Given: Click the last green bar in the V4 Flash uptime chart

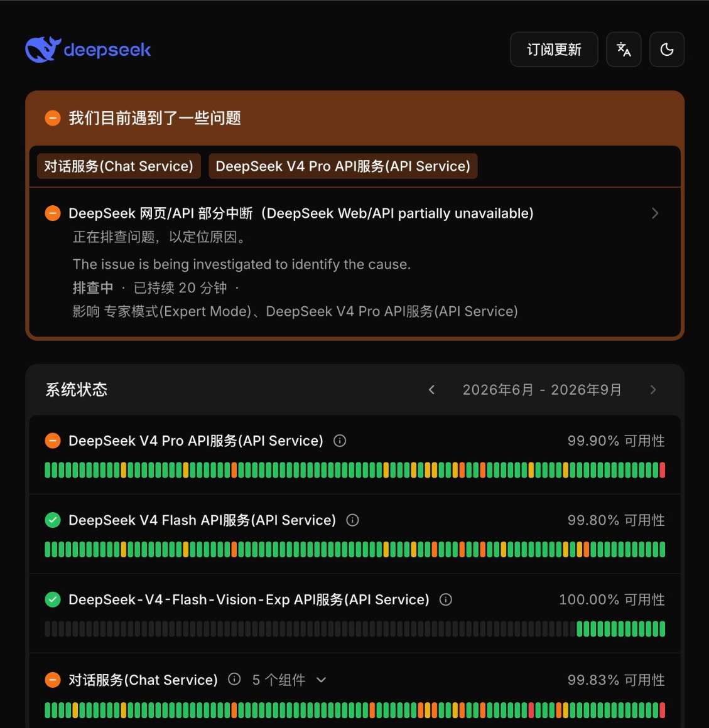Looking at the screenshot, I should [x=662, y=550].
